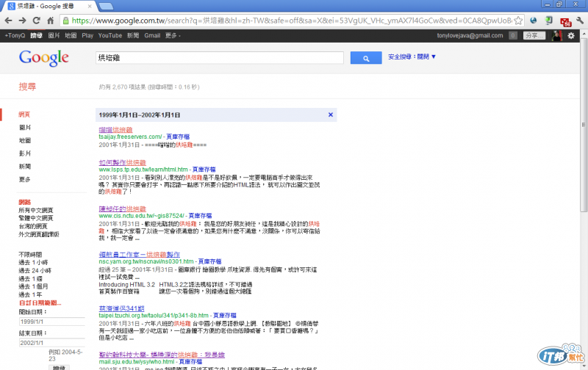The image size is (588, 370).
Task: Open cached page for tsaijay.freeservers.com result
Action: 178,137
